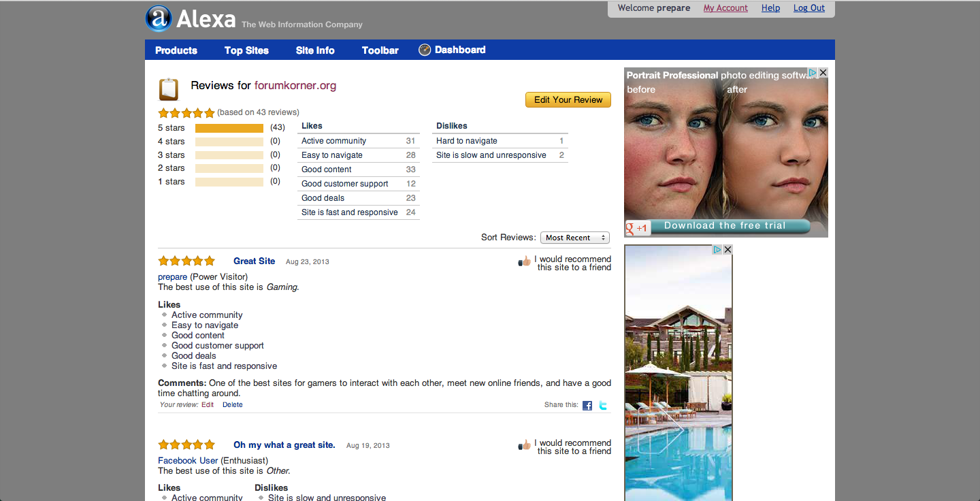Click thumbs-up icon in Great Site review

coord(524,261)
